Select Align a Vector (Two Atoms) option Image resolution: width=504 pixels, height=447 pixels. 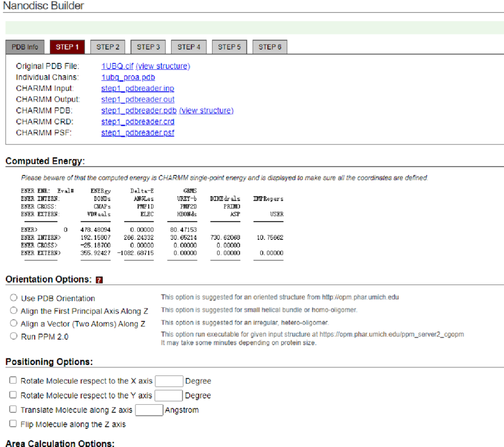[x=13, y=323]
